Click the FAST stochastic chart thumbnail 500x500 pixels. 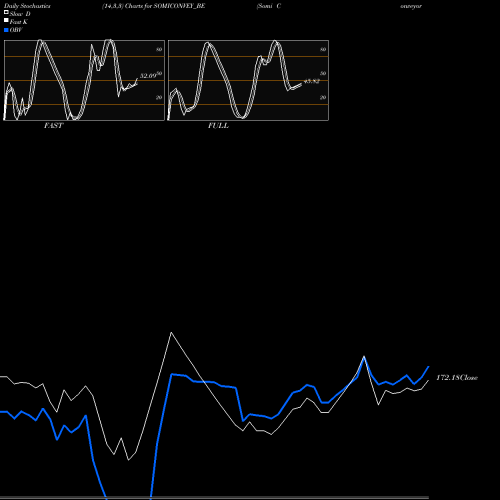click(x=84, y=80)
